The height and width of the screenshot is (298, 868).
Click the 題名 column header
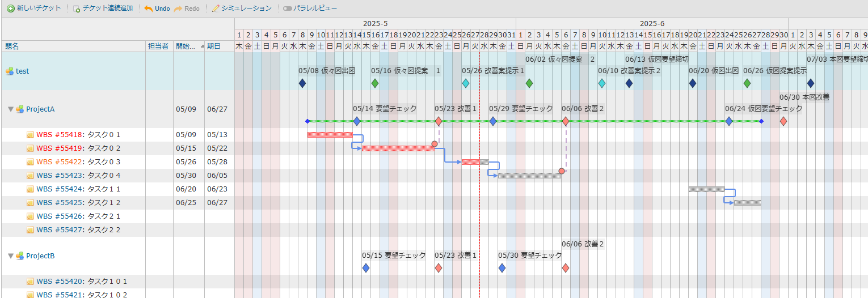point(12,46)
